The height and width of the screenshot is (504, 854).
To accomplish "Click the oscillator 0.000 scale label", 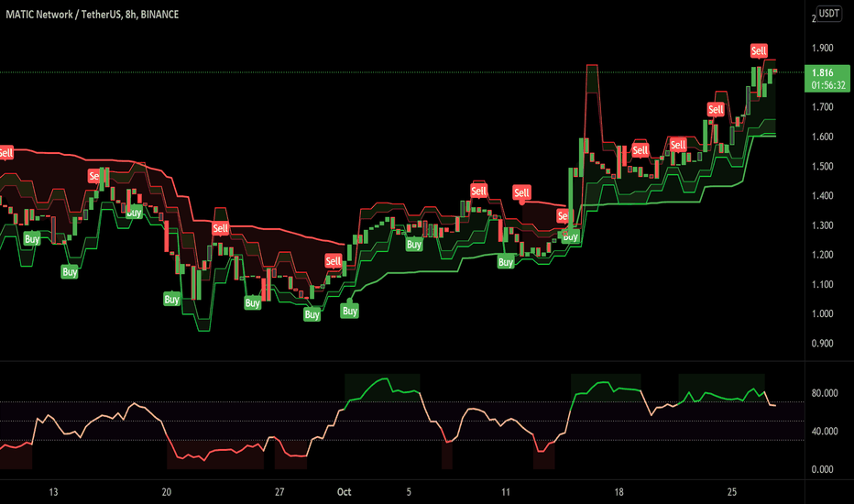I will click(823, 469).
